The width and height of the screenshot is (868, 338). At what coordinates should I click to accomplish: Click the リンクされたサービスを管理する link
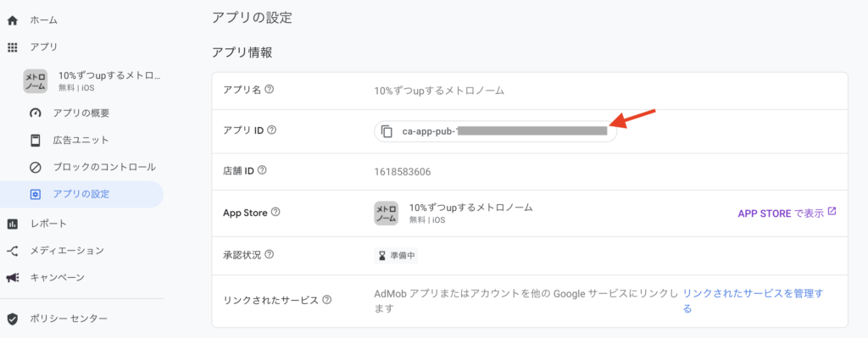(754, 301)
